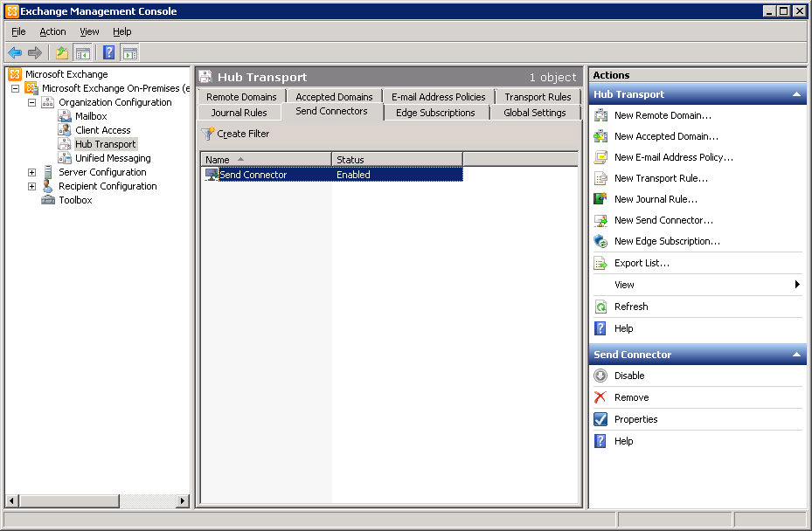Click the New Journal Rule icon
The width and height of the screenshot is (812, 531).
click(x=600, y=199)
